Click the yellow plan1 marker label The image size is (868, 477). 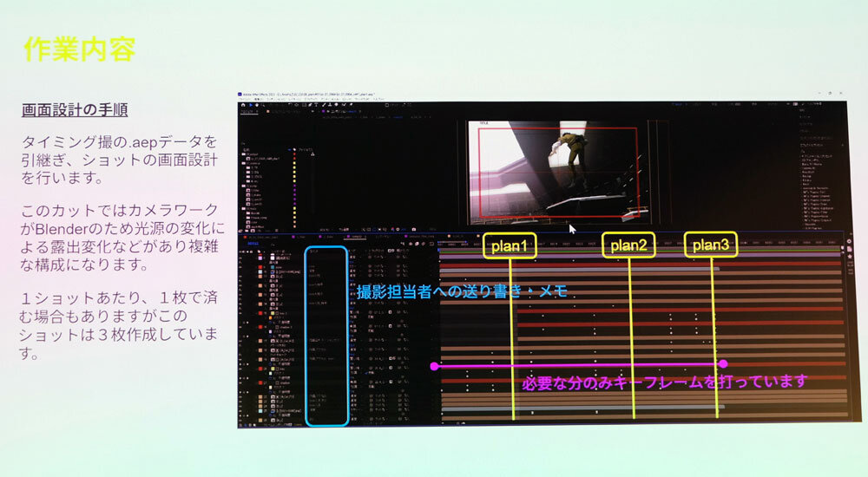[x=510, y=245]
